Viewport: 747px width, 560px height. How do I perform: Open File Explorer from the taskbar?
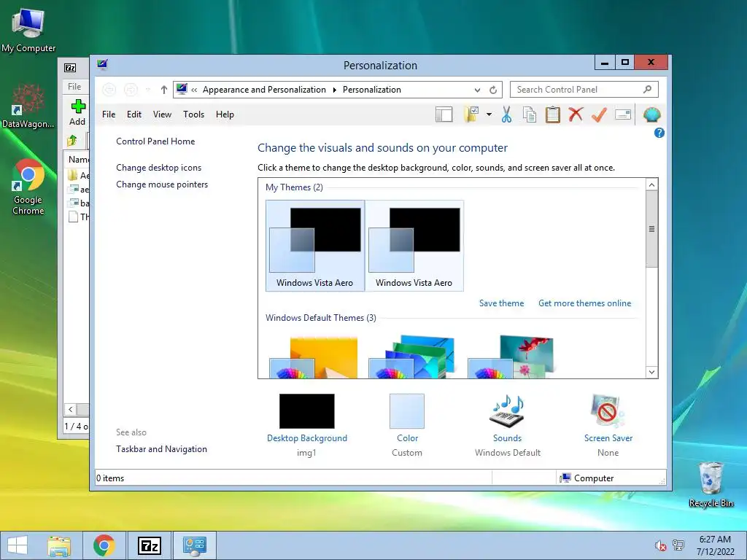[59, 545]
